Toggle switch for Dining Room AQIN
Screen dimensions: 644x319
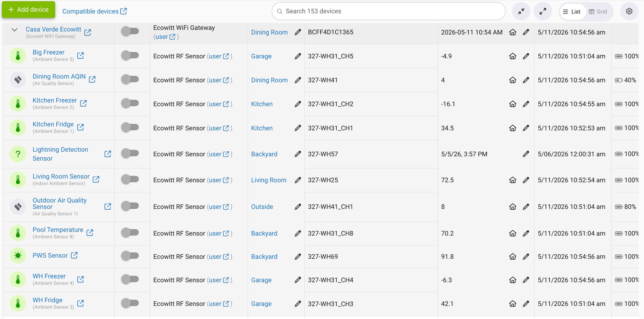tap(130, 79)
